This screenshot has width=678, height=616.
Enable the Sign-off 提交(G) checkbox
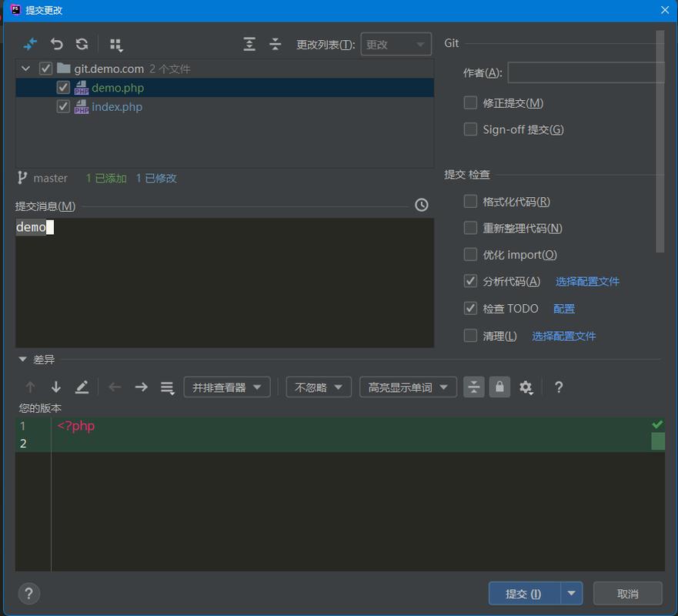click(470, 129)
